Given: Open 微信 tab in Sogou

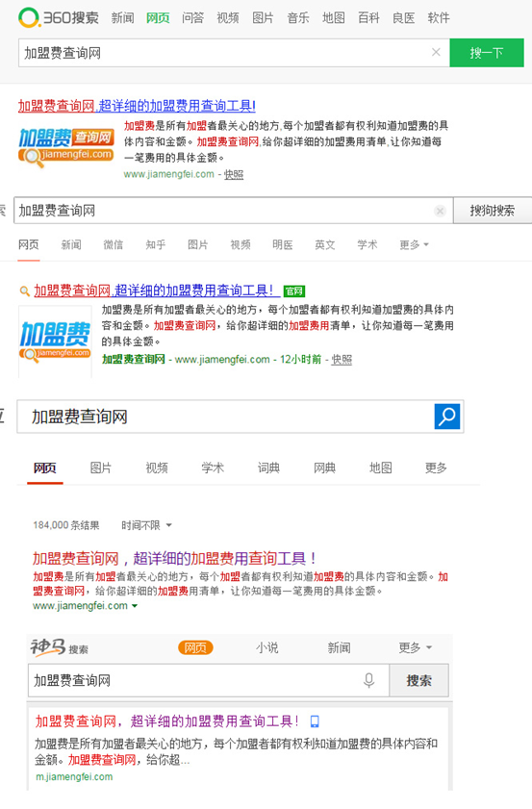Looking at the screenshot, I should pos(114,244).
